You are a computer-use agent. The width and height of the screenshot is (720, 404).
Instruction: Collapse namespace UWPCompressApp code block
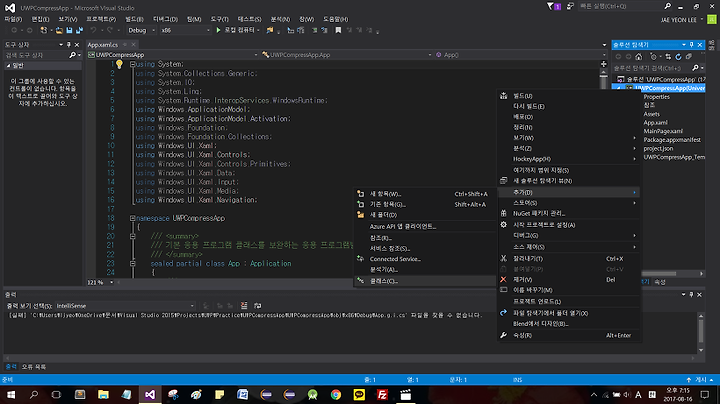[x=132, y=218]
